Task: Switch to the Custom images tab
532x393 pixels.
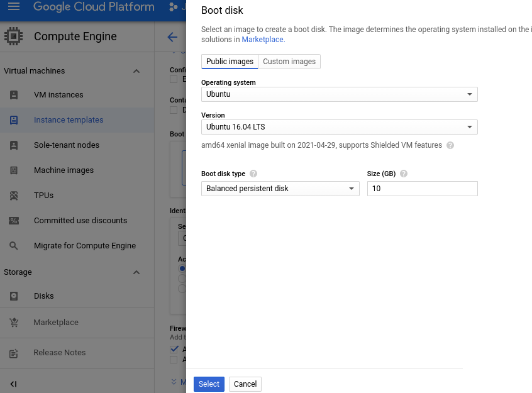Action: pos(289,62)
